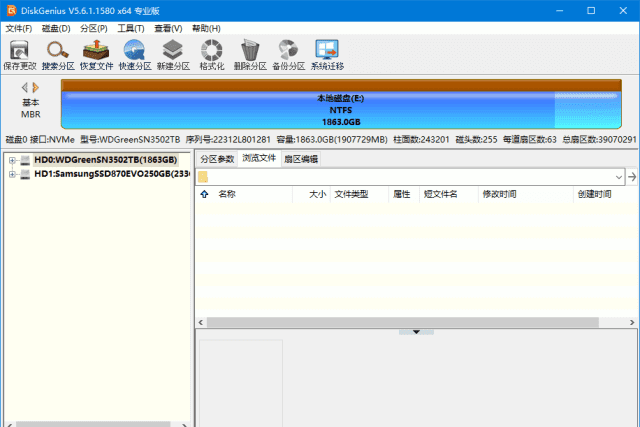Open the path box dropdown arrow

619,177
